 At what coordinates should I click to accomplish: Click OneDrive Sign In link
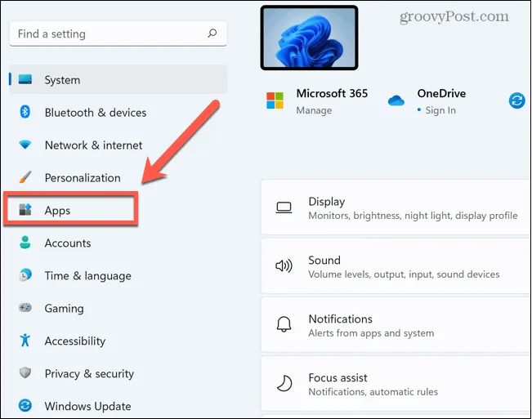click(x=440, y=110)
